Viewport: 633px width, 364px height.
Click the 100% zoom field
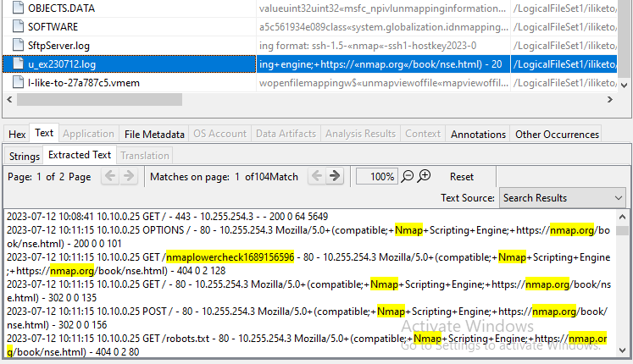tap(377, 177)
